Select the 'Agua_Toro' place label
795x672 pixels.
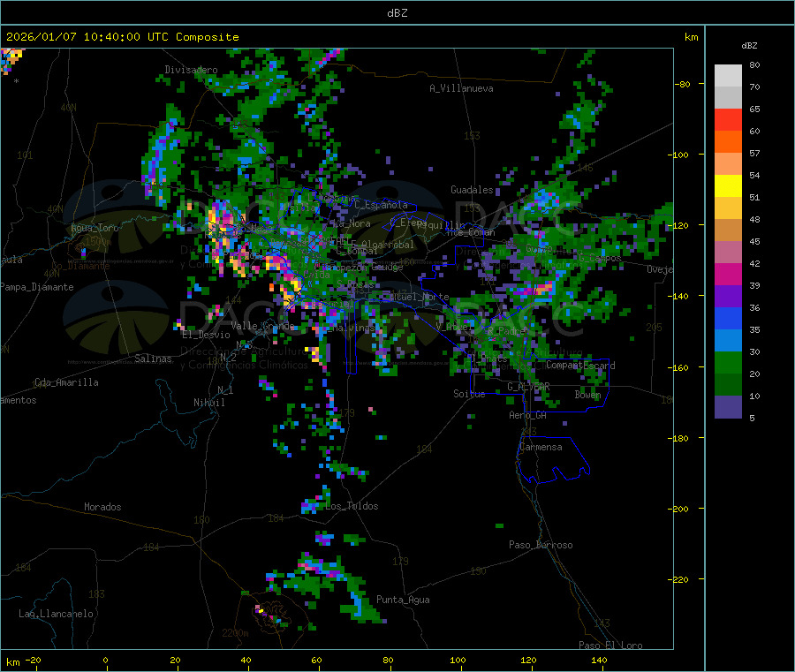point(95,228)
